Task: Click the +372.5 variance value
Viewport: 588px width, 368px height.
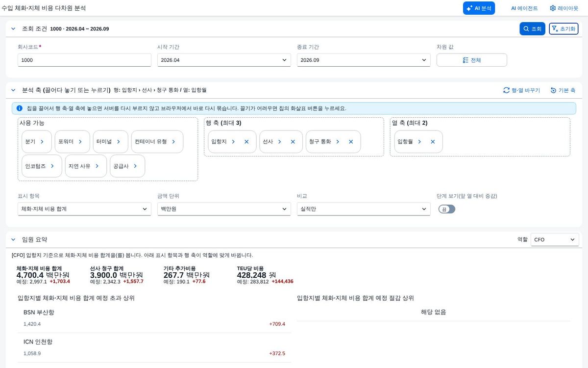Action: [277, 353]
